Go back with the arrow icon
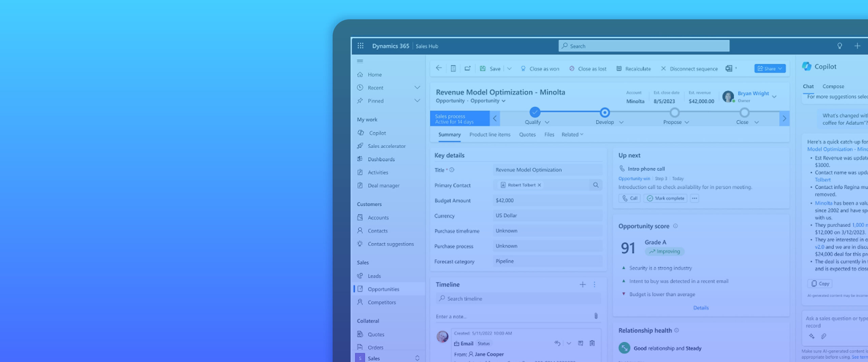This screenshot has width=868, height=362. pyautogui.click(x=439, y=68)
